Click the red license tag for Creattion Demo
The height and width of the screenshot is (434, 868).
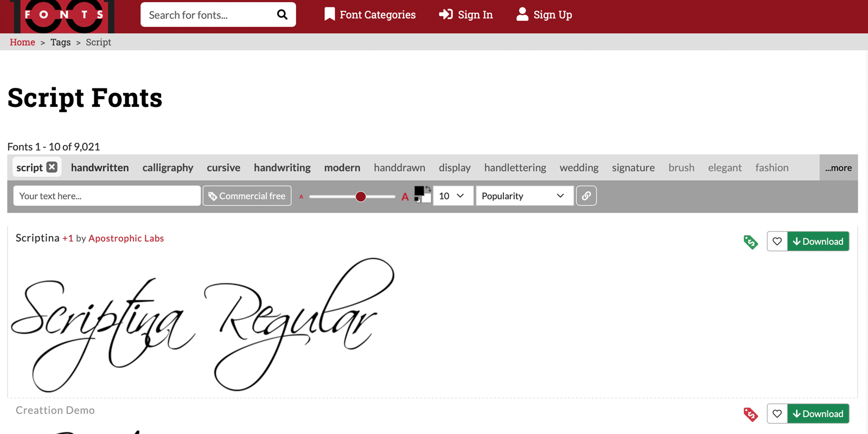point(751,414)
